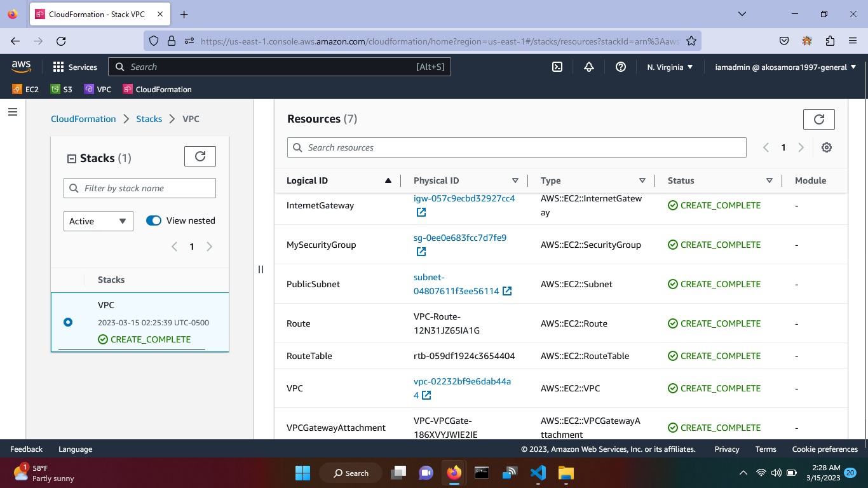Collapse the left navigation with hamburger icon
The width and height of the screenshot is (868, 488).
point(12,111)
